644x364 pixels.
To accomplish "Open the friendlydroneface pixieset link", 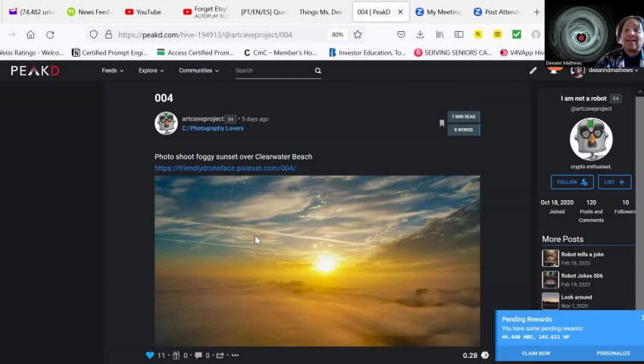I will click(225, 168).
